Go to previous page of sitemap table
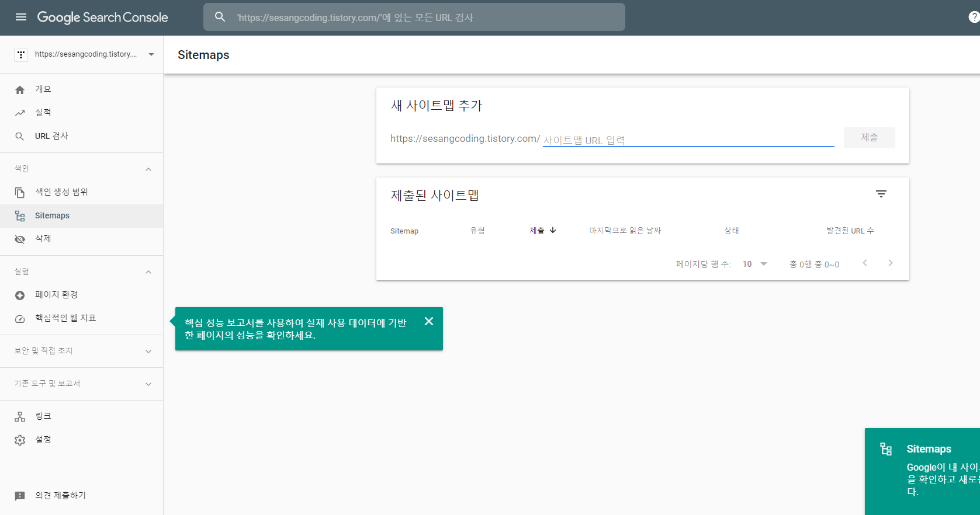 865,263
